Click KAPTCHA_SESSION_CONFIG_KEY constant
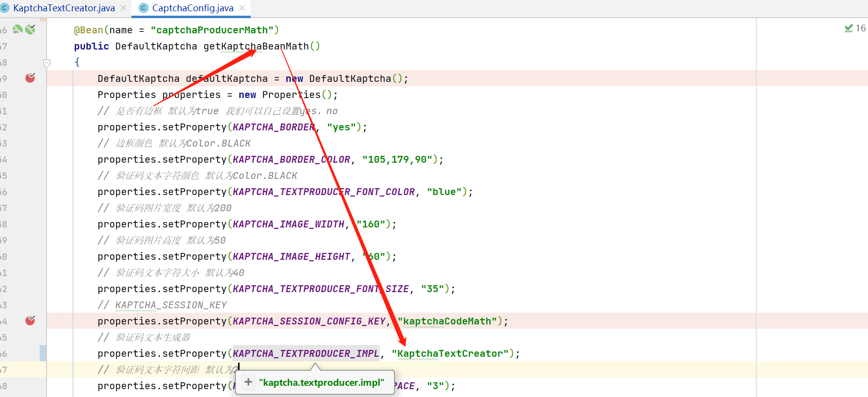Screen dimensions: 868x397 coord(309,321)
